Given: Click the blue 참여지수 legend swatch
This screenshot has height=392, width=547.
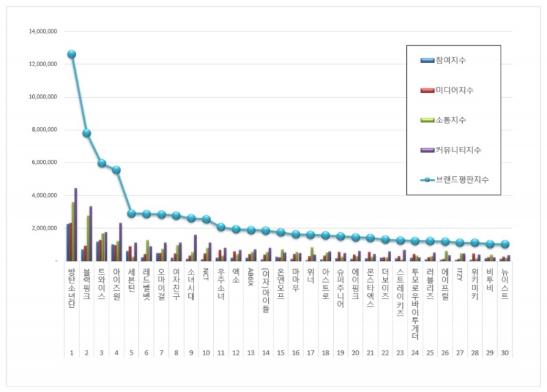Looking at the screenshot, I should click(427, 61).
